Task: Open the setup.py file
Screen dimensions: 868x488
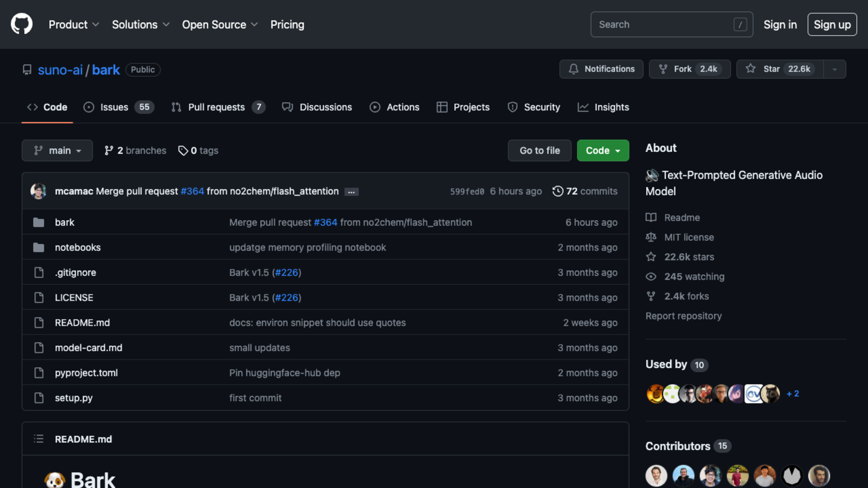Action: point(74,398)
